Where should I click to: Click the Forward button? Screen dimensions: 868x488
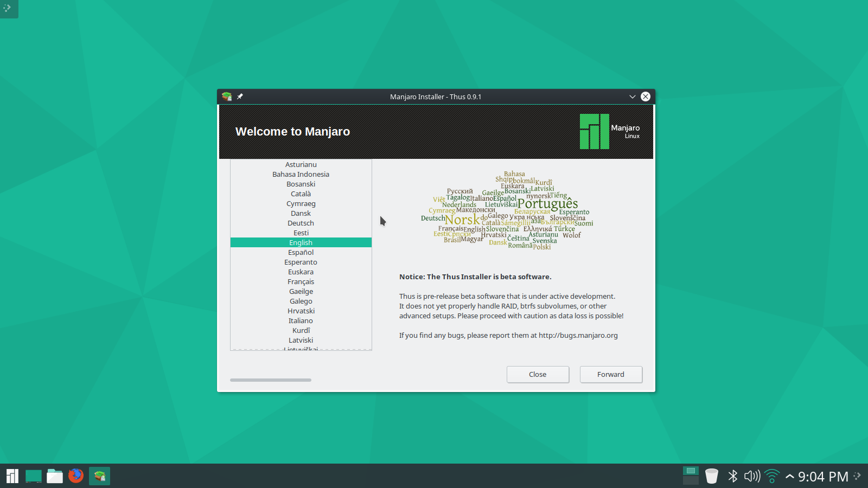tap(611, 375)
